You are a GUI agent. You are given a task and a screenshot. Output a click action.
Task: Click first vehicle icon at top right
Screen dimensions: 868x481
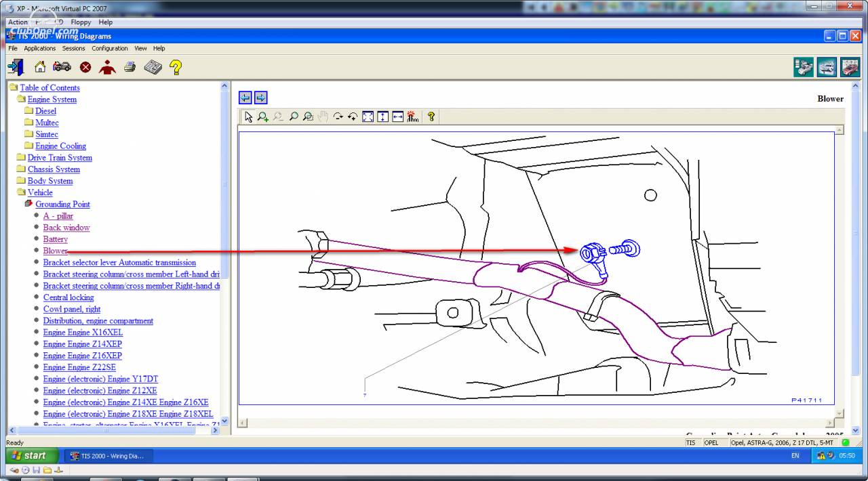[804, 67]
